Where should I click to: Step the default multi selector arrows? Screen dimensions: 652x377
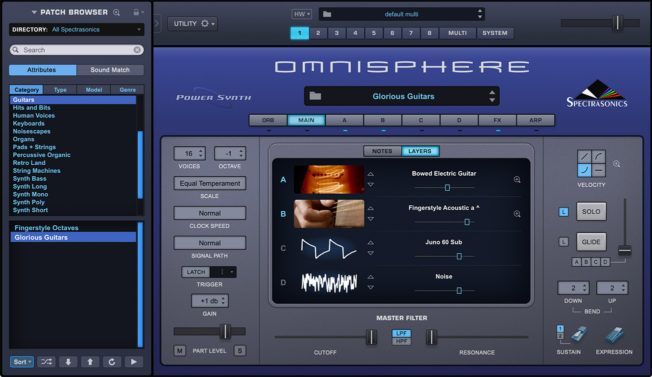480,14
